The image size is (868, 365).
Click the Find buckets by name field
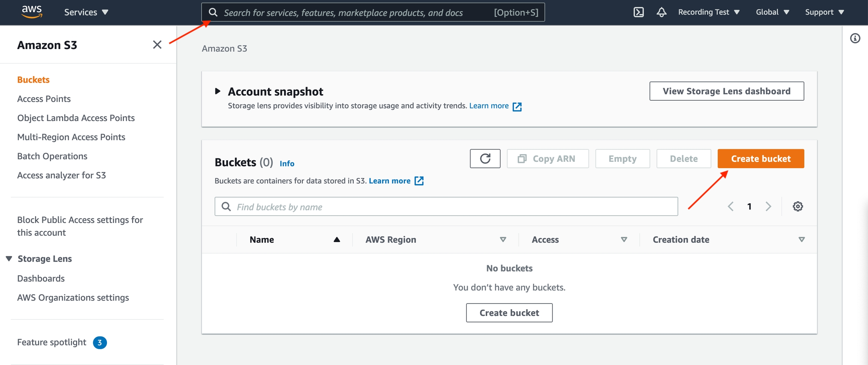click(446, 207)
